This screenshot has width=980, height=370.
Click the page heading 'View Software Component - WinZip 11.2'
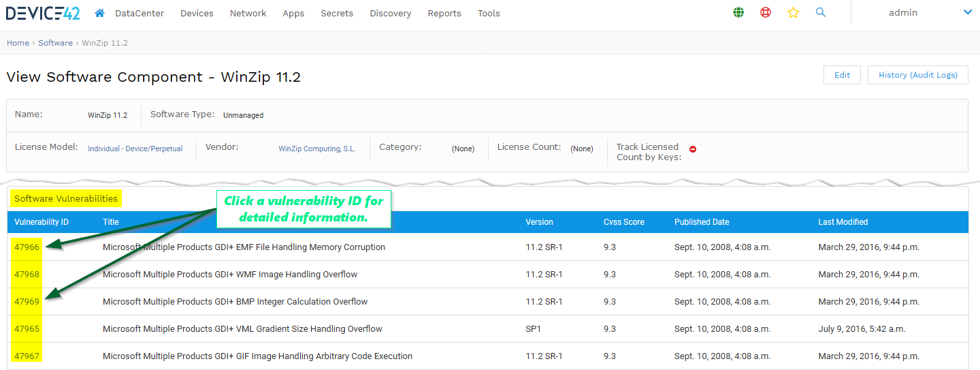(154, 77)
